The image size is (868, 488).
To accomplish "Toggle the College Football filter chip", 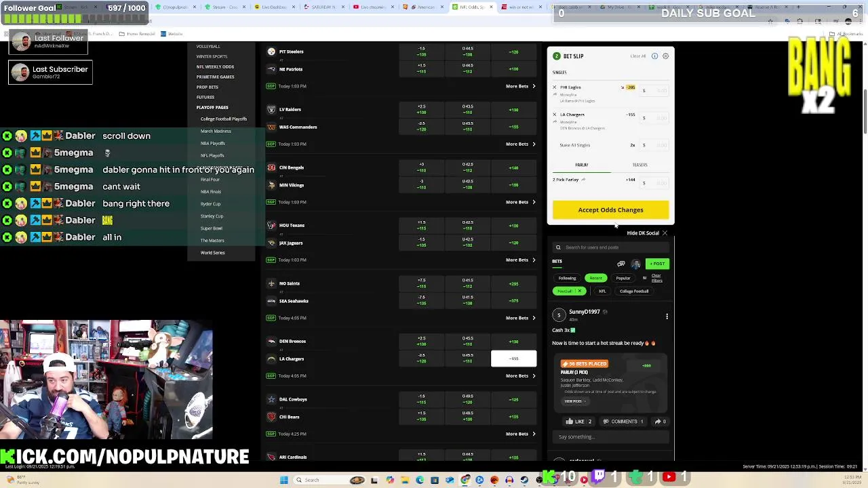I will point(634,291).
